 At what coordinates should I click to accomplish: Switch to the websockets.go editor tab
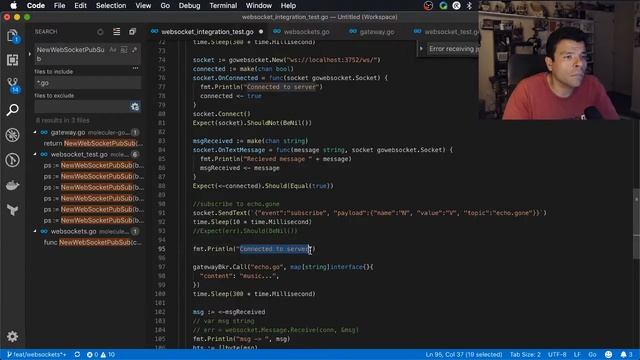(306, 31)
